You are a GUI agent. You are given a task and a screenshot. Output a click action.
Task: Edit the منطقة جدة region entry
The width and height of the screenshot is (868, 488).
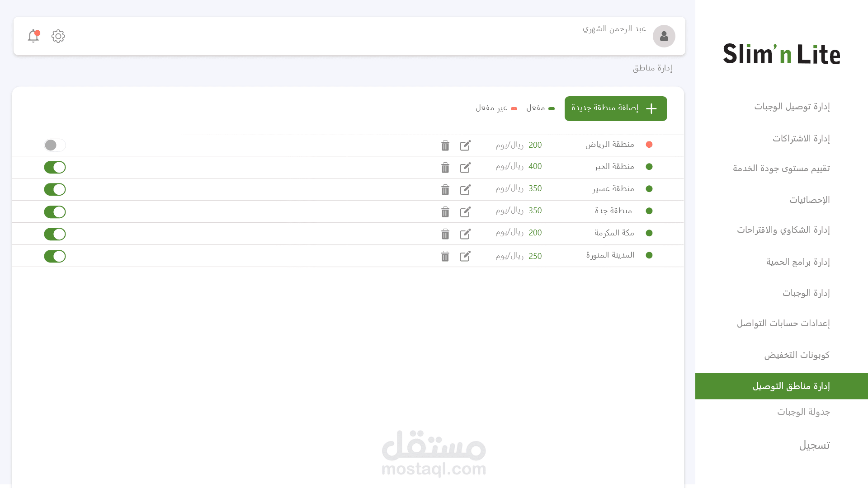click(465, 212)
